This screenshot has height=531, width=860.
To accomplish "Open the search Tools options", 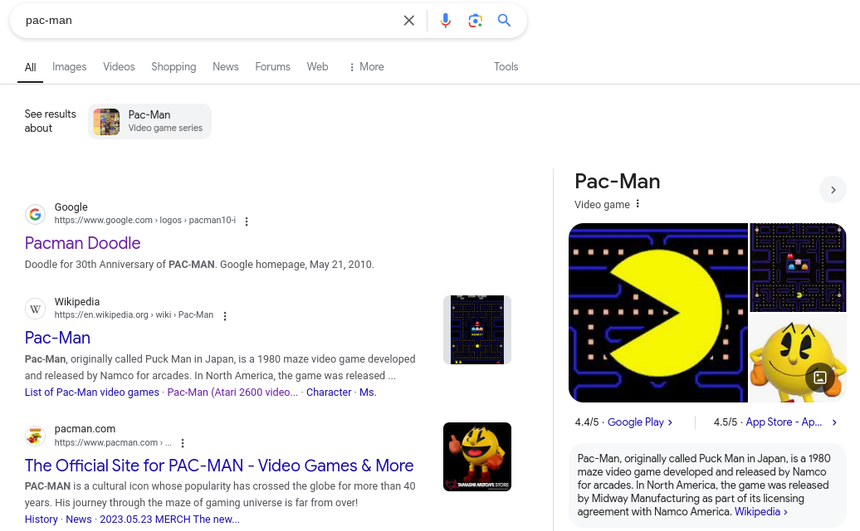I will coord(506,67).
